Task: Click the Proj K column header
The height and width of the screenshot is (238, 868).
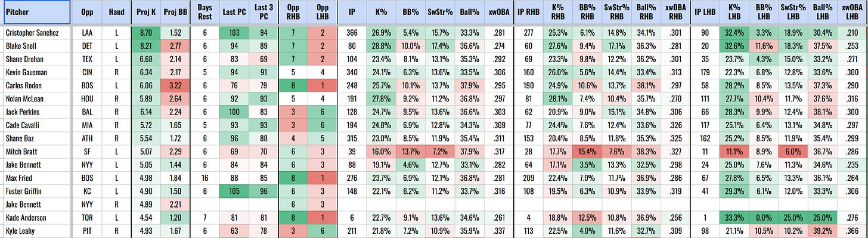Action: tap(145, 11)
